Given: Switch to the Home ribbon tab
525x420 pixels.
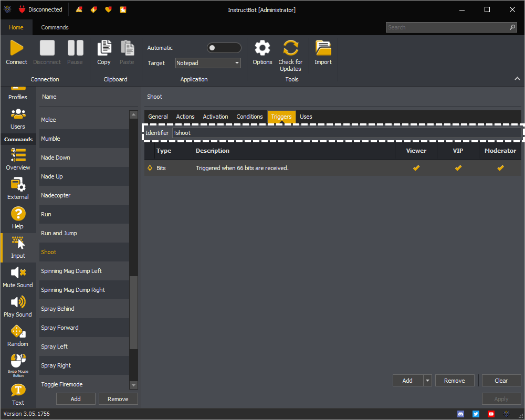Looking at the screenshot, I should pyautogui.click(x=16, y=27).
